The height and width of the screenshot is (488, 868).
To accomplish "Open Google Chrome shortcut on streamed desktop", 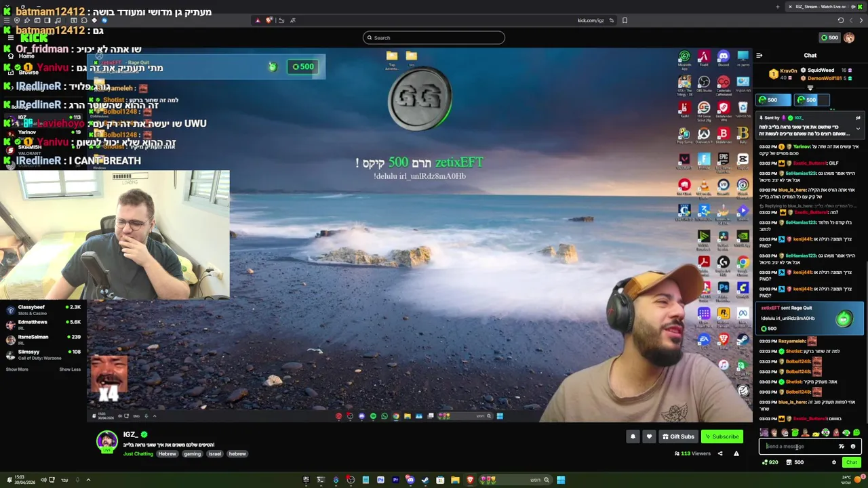I will tap(743, 262).
